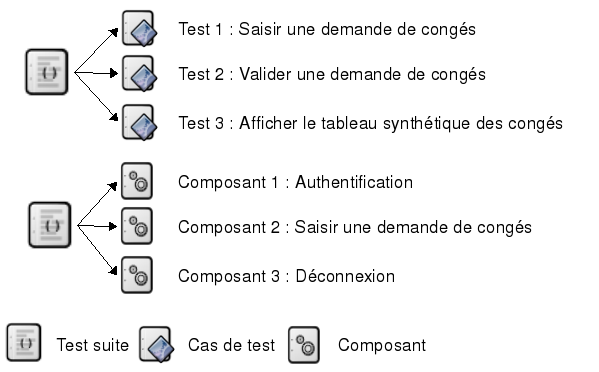Click the legend Test suite icon
Screen dimensions: 599x372
point(24,343)
